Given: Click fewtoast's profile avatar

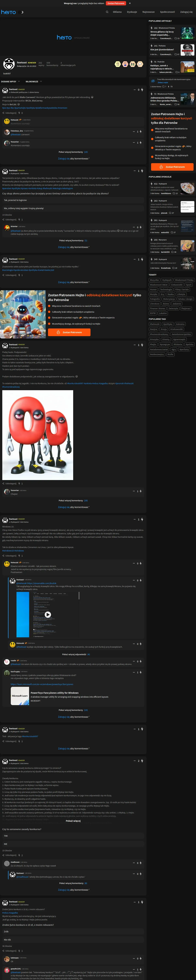Looking at the screenshot, I should (9, 64).
